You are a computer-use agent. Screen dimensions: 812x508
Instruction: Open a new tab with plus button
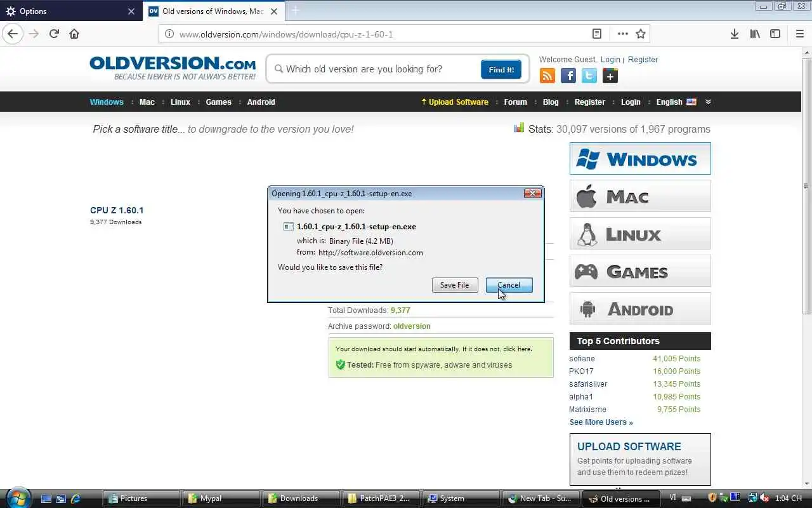pyautogui.click(x=296, y=11)
